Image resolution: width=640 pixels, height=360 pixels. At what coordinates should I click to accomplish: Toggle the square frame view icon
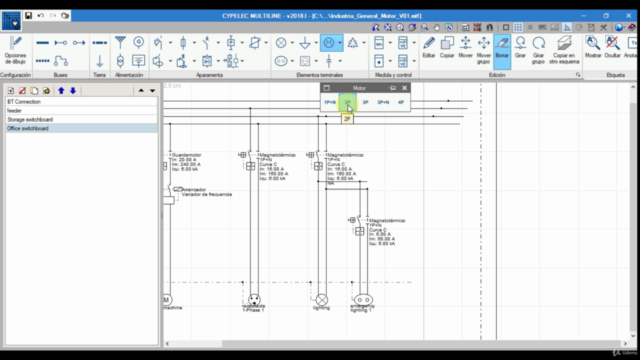click(x=506, y=27)
